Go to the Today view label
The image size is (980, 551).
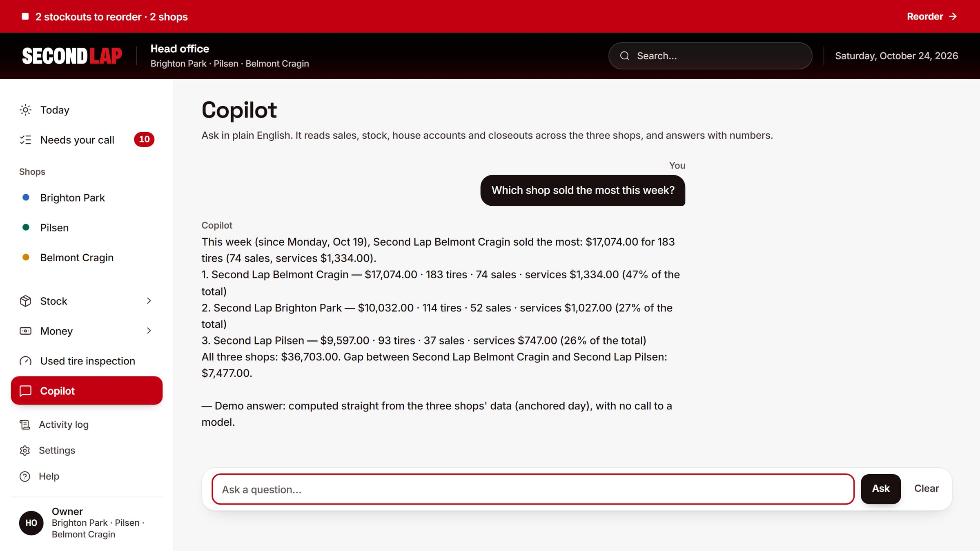55,110
